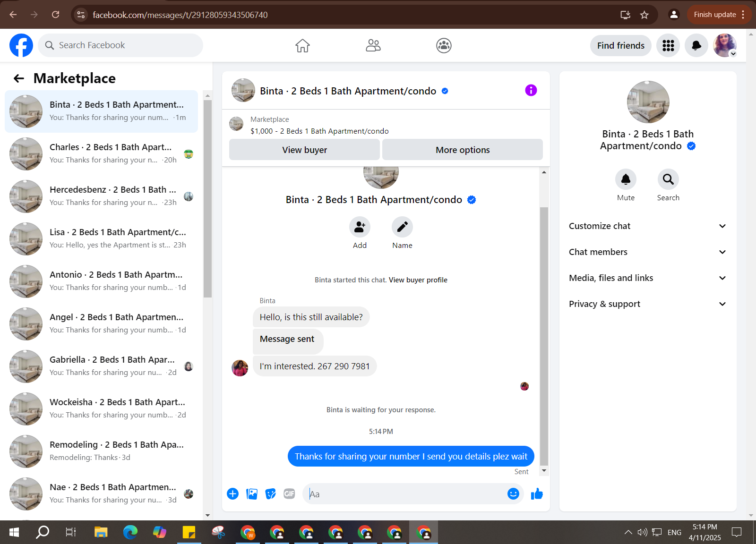Expand Customize chat section
The width and height of the screenshot is (756, 544).
[647, 226]
